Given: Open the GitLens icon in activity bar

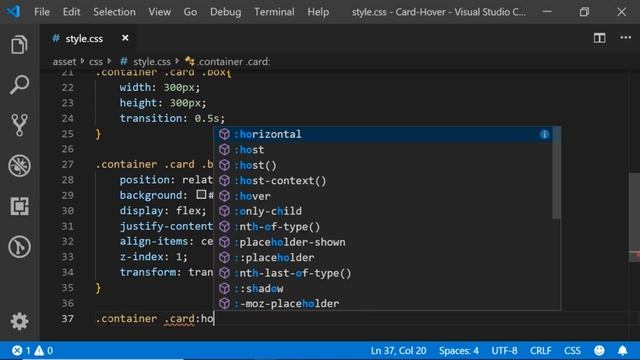Looking at the screenshot, I should pyautogui.click(x=19, y=247).
